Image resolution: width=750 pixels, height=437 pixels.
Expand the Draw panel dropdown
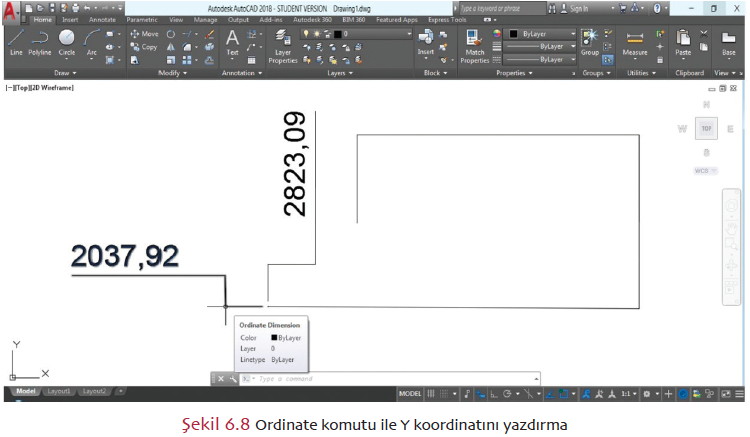tap(66, 73)
